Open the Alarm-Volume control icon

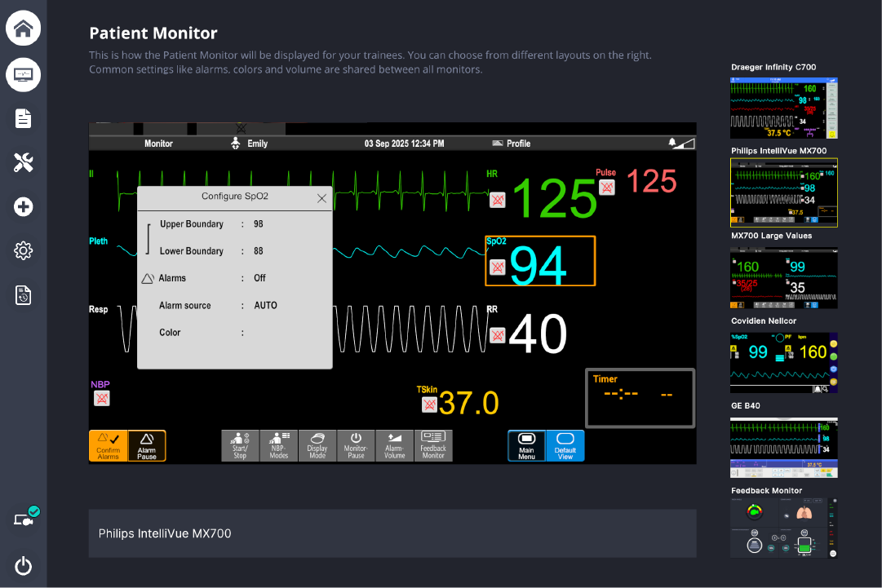click(x=395, y=445)
